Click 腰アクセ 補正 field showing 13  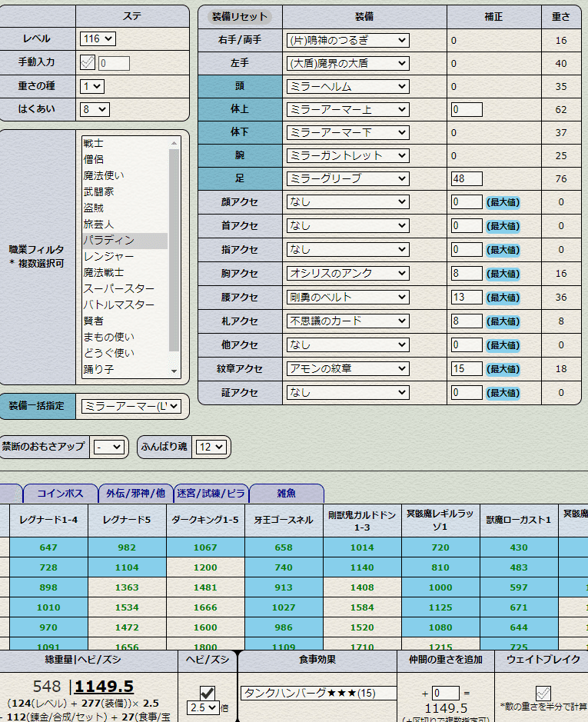467,298
